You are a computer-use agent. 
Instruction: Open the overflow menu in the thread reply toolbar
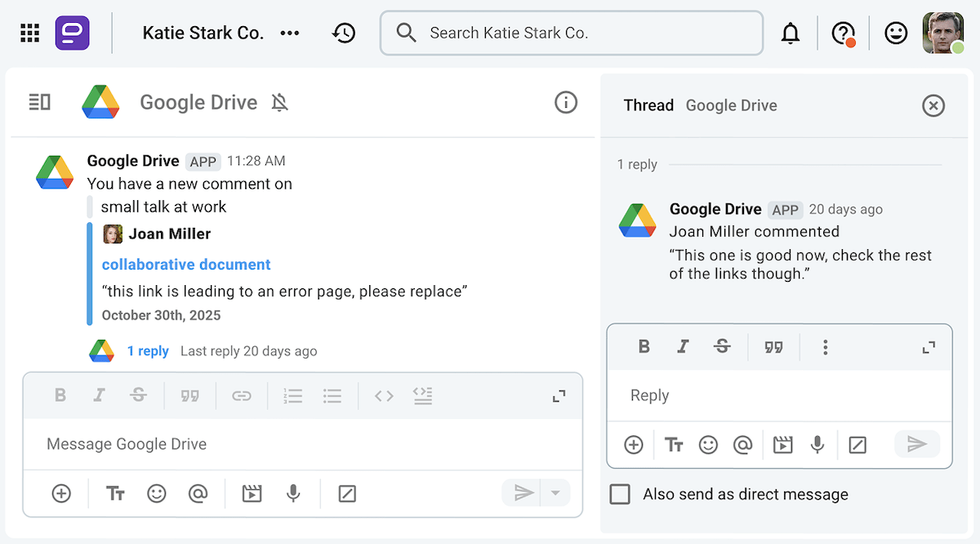click(826, 346)
